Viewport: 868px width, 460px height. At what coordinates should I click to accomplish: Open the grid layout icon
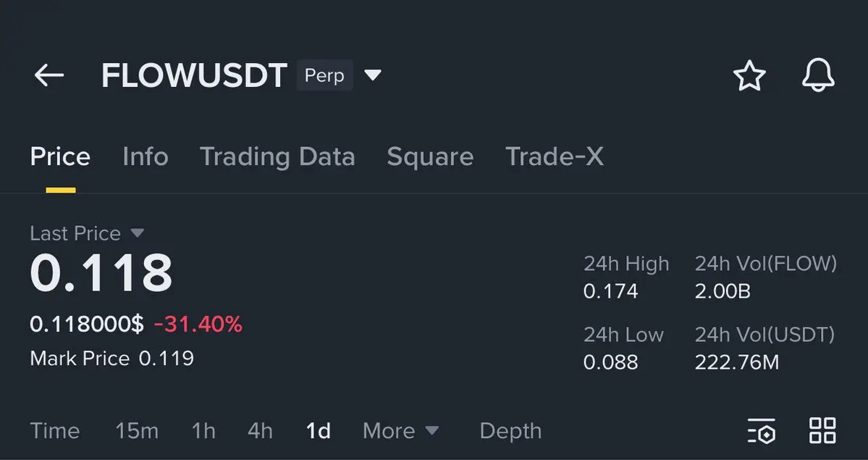822,430
